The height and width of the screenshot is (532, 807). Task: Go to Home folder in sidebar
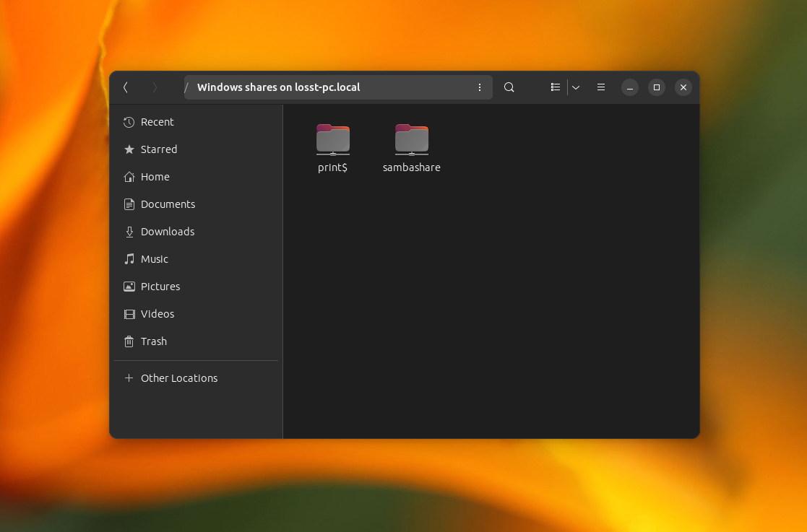pos(155,177)
